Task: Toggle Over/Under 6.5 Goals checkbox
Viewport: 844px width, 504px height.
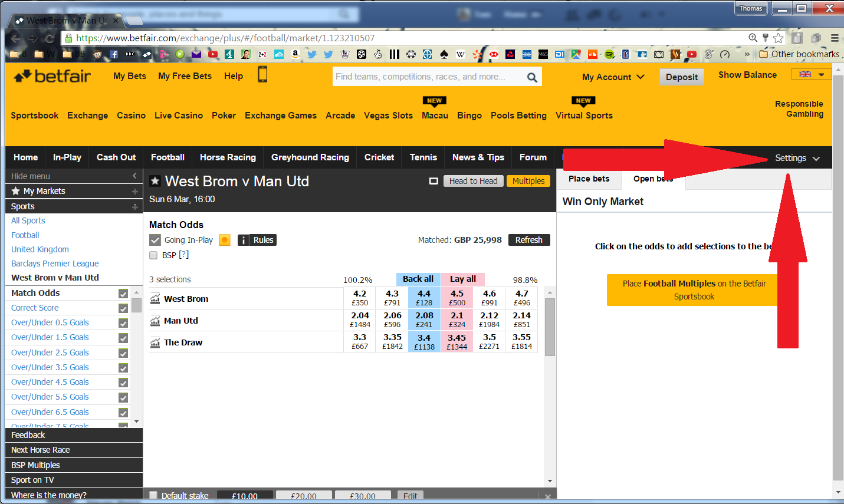Action: click(x=123, y=413)
